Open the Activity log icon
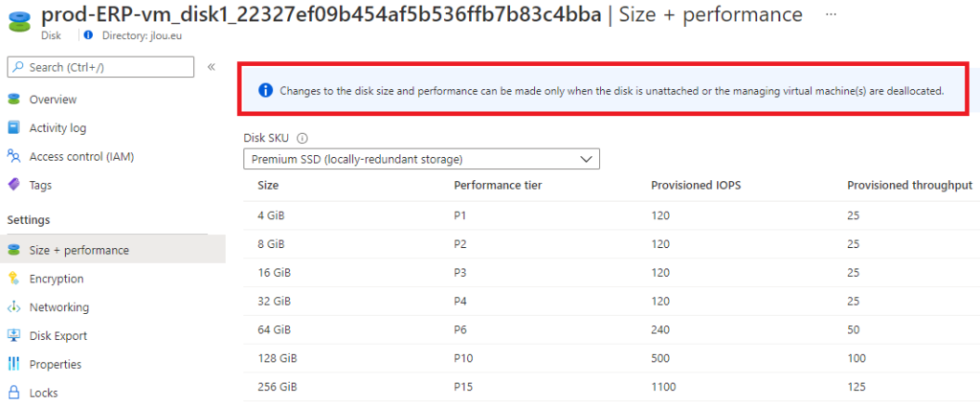This screenshot has width=980, height=405. coord(13,127)
